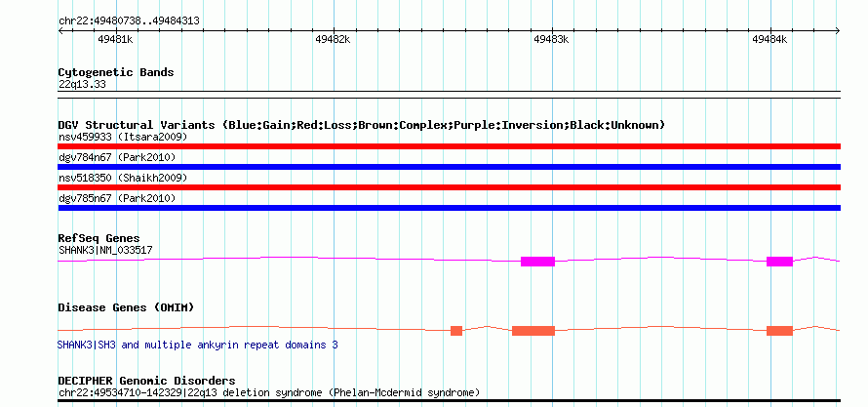This screenshot has width=868, height=407.
Task: Click the SHANK3|NM_033517 transcript label
Action: point(105,250)
